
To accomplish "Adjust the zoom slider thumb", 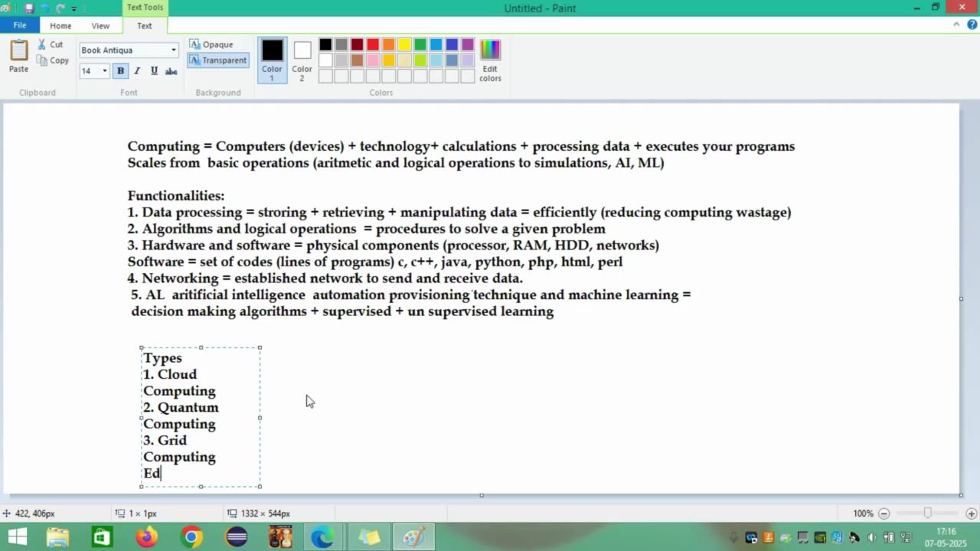I will click(927, 514).
